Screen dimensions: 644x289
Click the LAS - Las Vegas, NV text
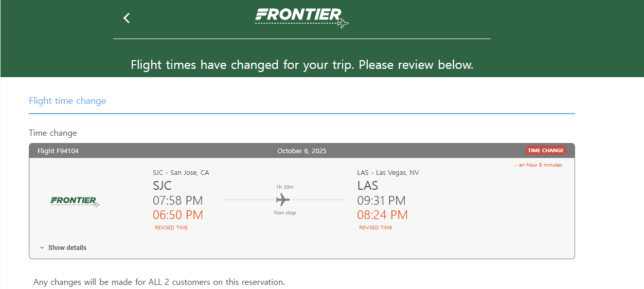click(x=388, y=173)
